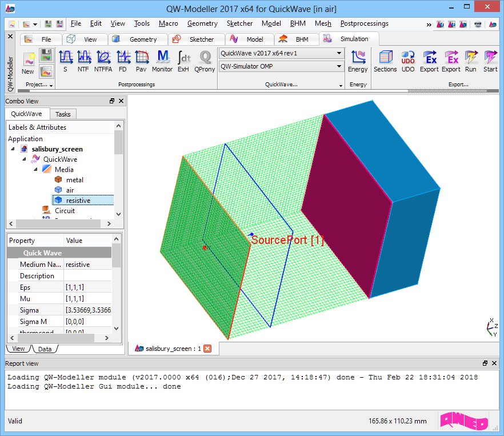504x436 pixels.
Task: Click the QProny postprocessing icon
Action: [205, 61]
